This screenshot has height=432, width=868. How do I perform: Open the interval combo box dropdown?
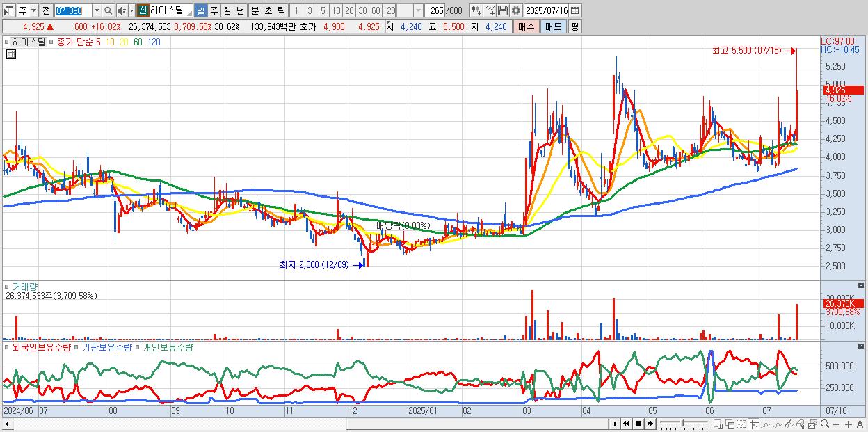pyautogui.click(x=418, y=10)
